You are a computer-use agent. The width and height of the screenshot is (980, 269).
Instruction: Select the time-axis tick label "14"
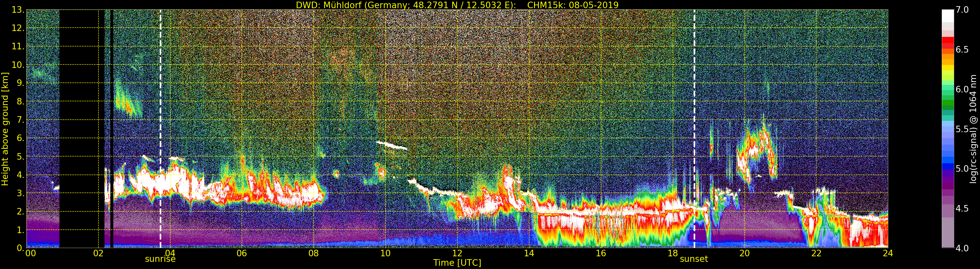[529, 253]
